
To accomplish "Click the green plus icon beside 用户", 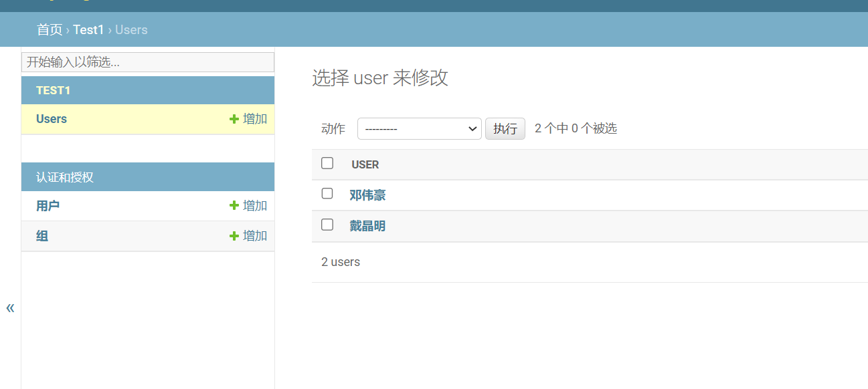I will pos(234,206).
